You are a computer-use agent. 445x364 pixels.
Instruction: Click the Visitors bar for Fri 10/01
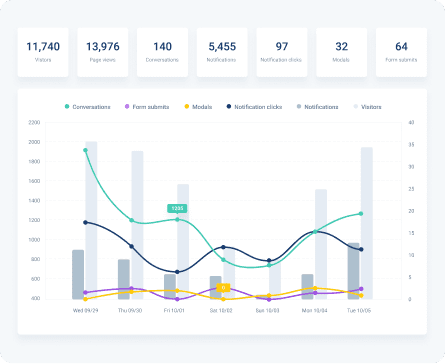(183, 242)
